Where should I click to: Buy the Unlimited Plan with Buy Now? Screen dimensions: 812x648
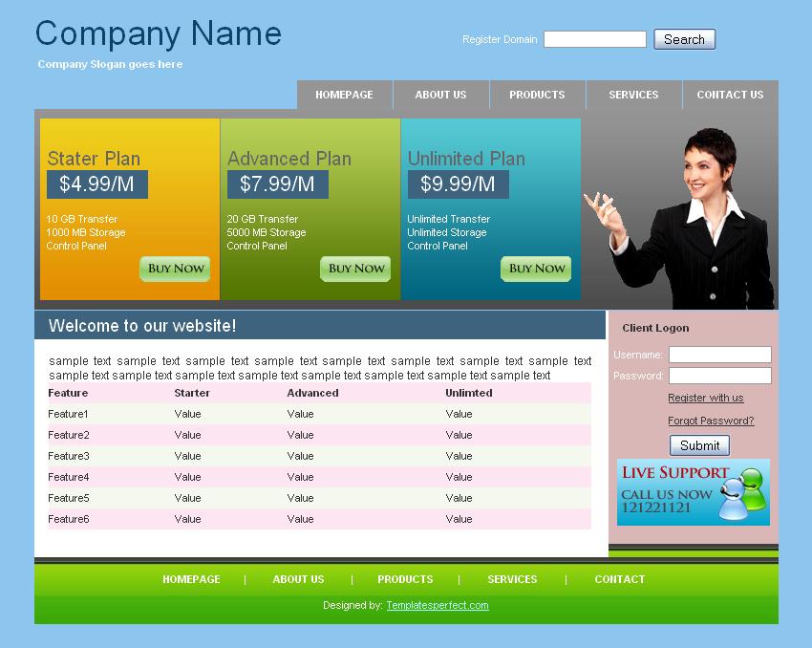[536, 269]
